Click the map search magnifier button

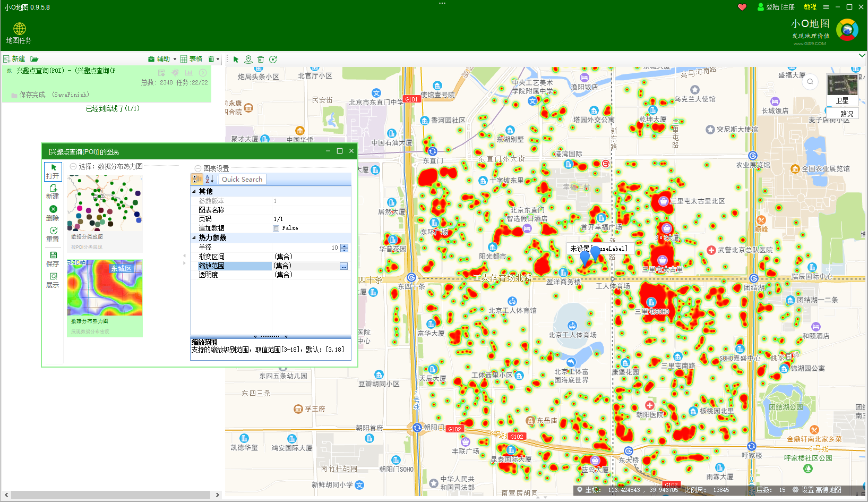(x=810, y=82)
